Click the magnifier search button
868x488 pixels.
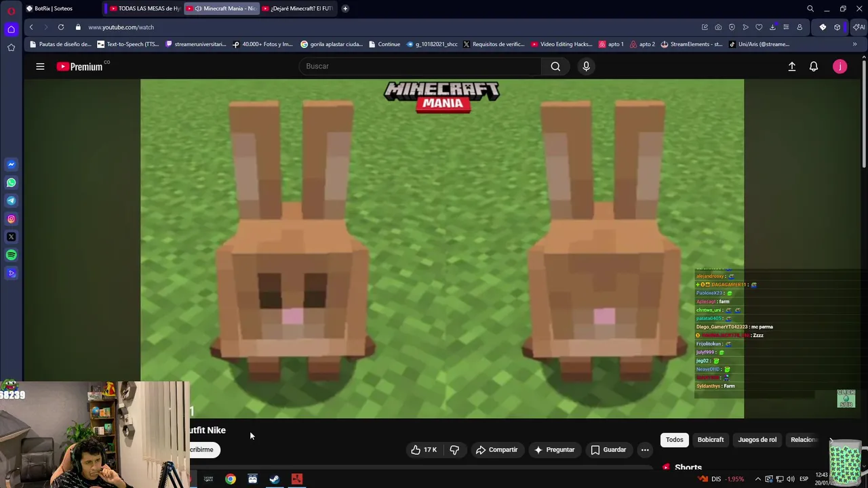555,66
